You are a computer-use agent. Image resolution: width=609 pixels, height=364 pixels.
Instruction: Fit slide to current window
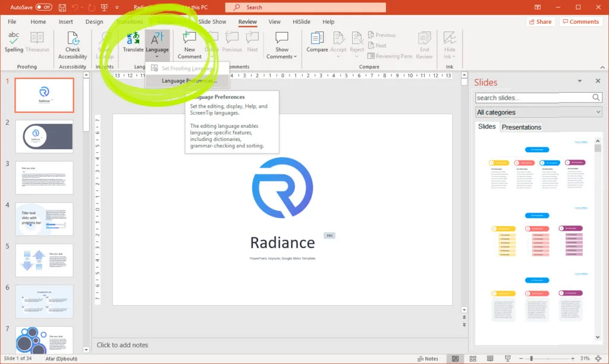(598, 359)
